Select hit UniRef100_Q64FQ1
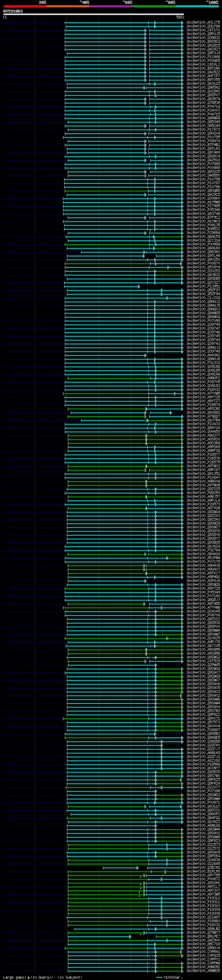The height and width of the screenshot is (980, 222). tap(203, 818)
